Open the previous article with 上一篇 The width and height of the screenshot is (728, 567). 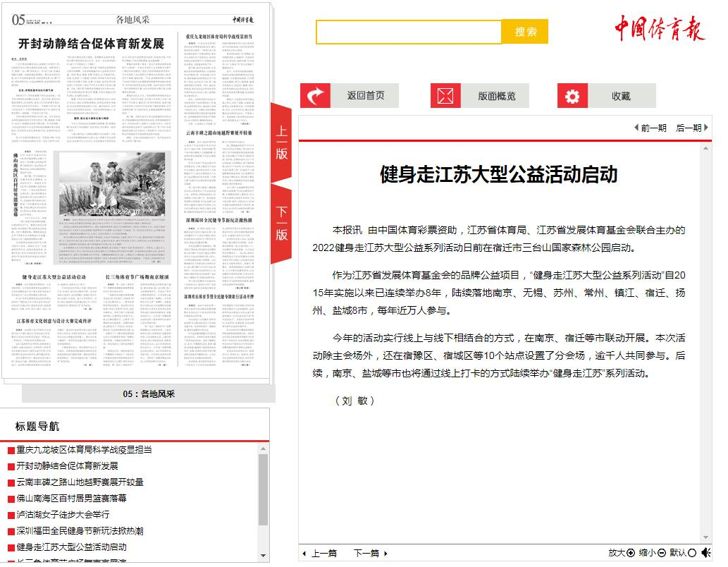click(x=319, y=553)
